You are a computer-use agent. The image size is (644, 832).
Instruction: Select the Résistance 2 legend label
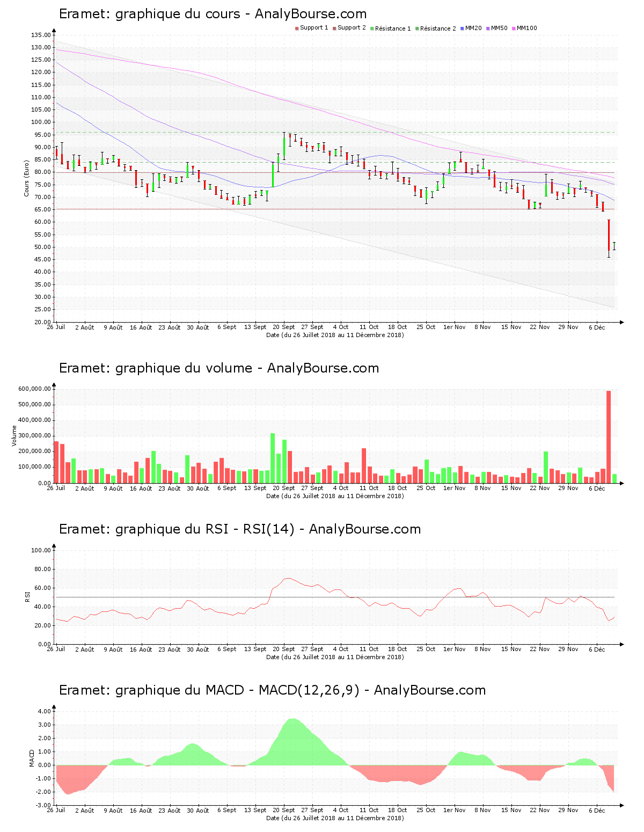pyautogui.click(x=438, y=28)
